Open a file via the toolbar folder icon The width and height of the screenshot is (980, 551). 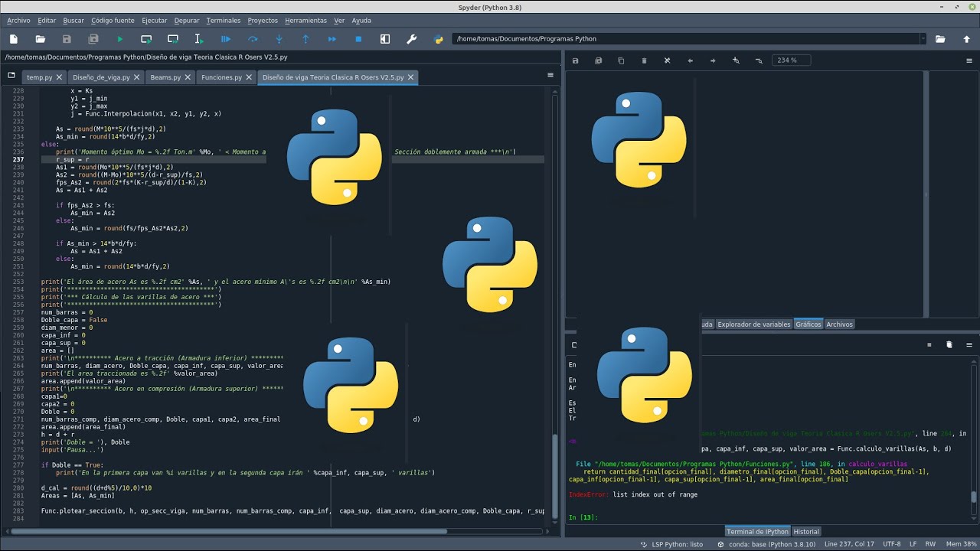pos(40,39)
